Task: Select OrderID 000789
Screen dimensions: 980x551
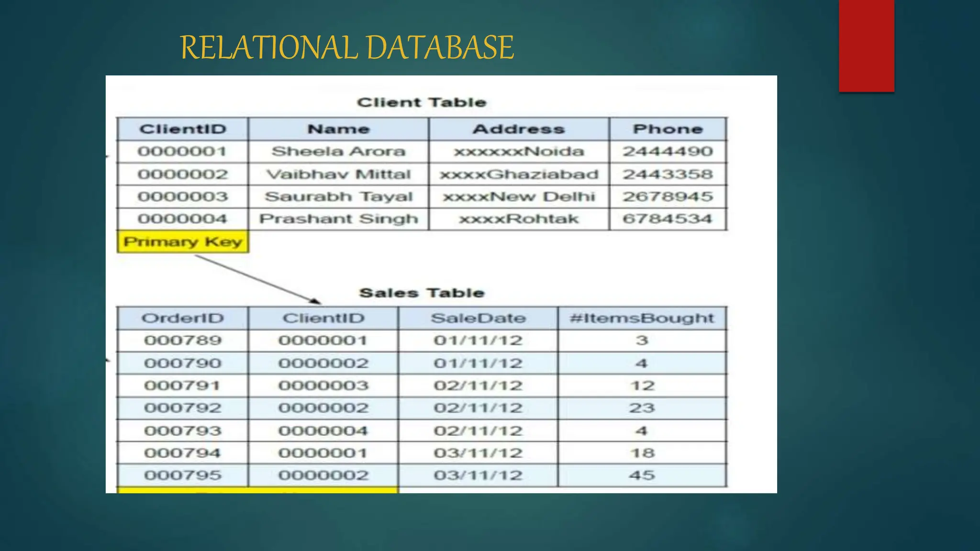Action: [182, 341]
